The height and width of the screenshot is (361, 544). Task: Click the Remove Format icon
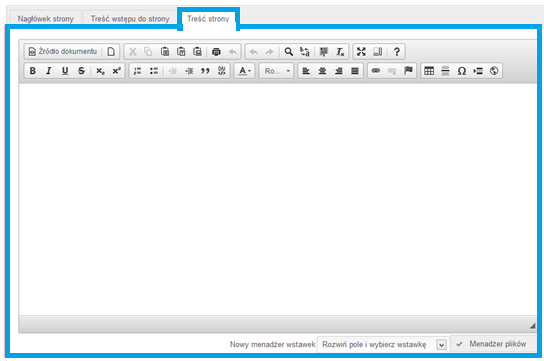point(340,52)
